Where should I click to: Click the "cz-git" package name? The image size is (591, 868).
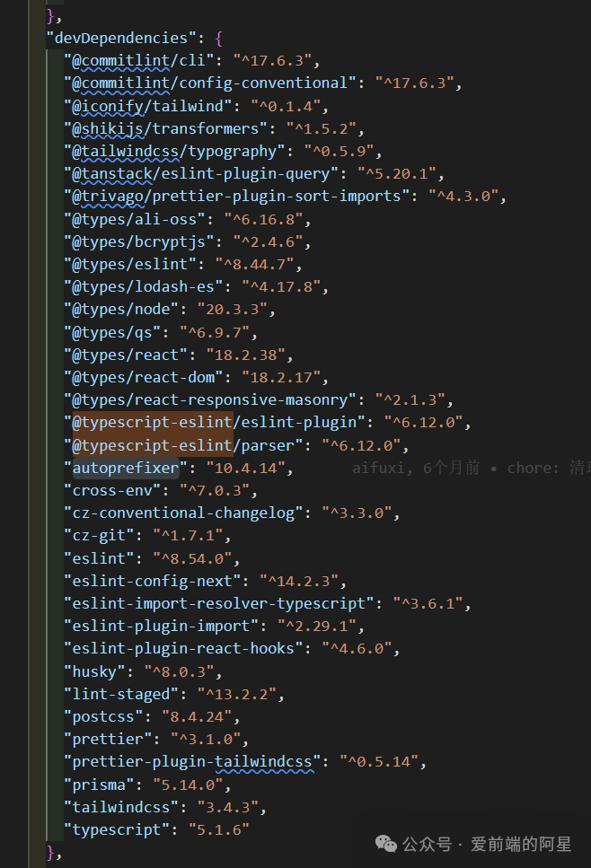pos(99,536)
